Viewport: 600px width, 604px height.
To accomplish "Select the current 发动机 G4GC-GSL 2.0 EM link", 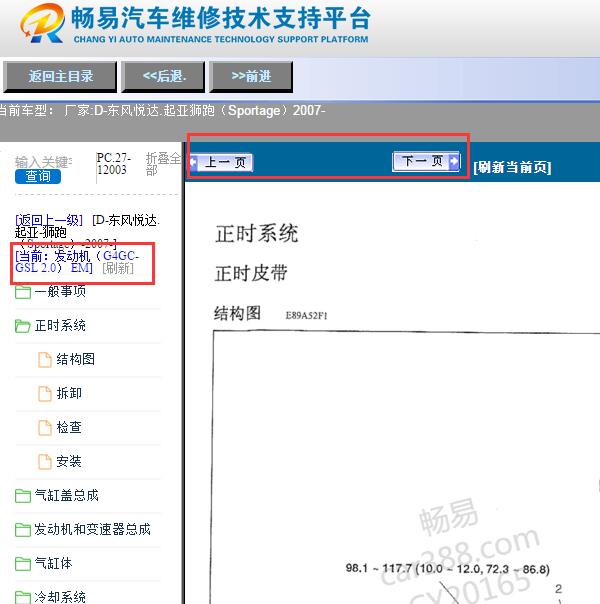I will pos(77,262).
